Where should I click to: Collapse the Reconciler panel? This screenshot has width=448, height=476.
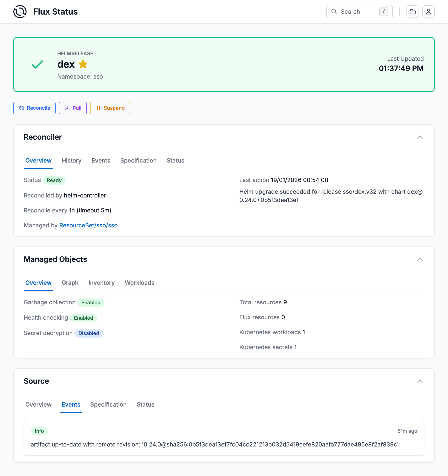(x=420, y=137)
